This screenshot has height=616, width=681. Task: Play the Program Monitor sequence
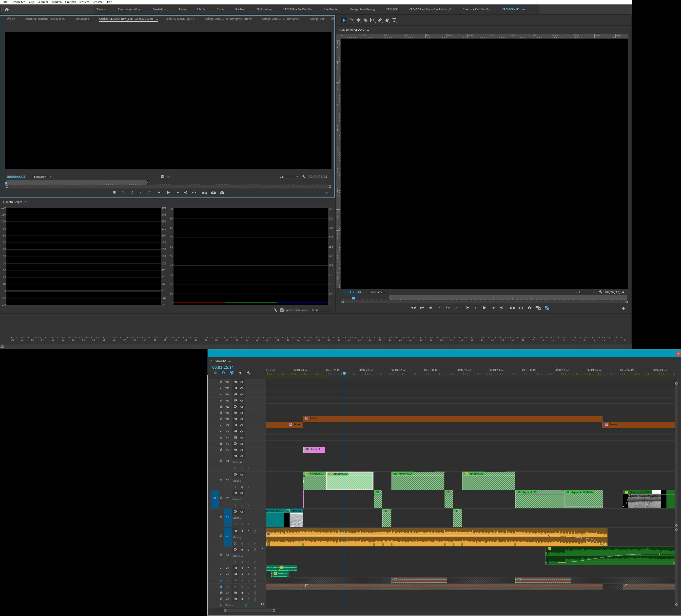click(485, 308)
